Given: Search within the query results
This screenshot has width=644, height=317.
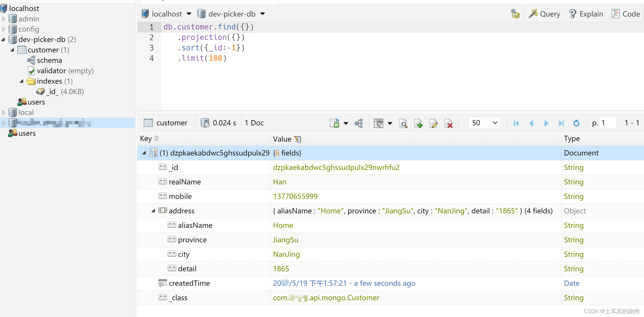Looking at the screenshot, I should pyautogui.click(x=403, y=123).
